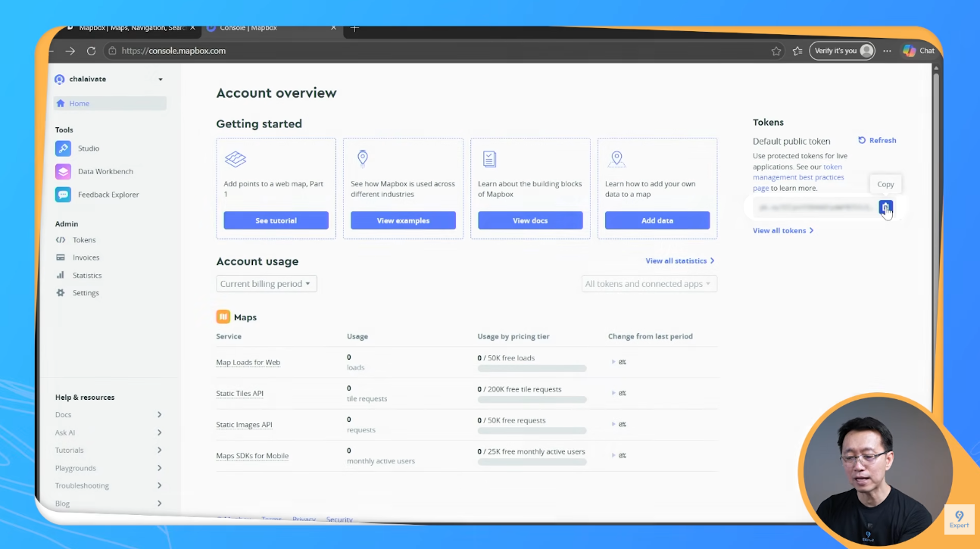This screenshot has height=549, width=980.
Task: View site information lock icon in address bar
Action: (112, 51)
